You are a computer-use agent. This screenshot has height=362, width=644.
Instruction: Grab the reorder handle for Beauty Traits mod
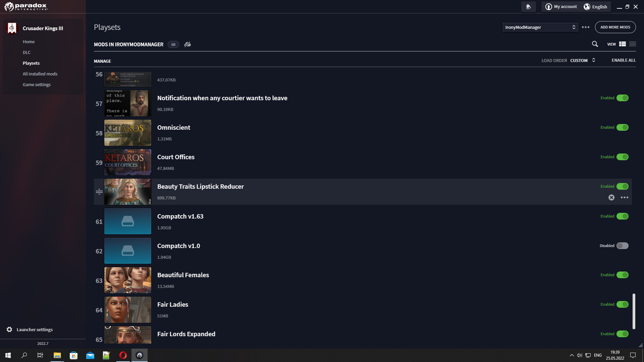click(99, 192)
